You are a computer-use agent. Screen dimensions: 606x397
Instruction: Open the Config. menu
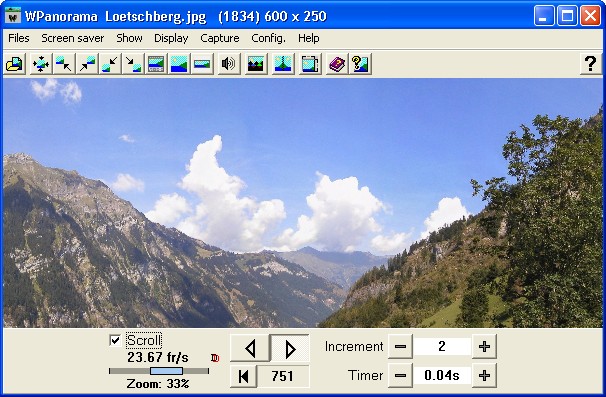[268, 38]
